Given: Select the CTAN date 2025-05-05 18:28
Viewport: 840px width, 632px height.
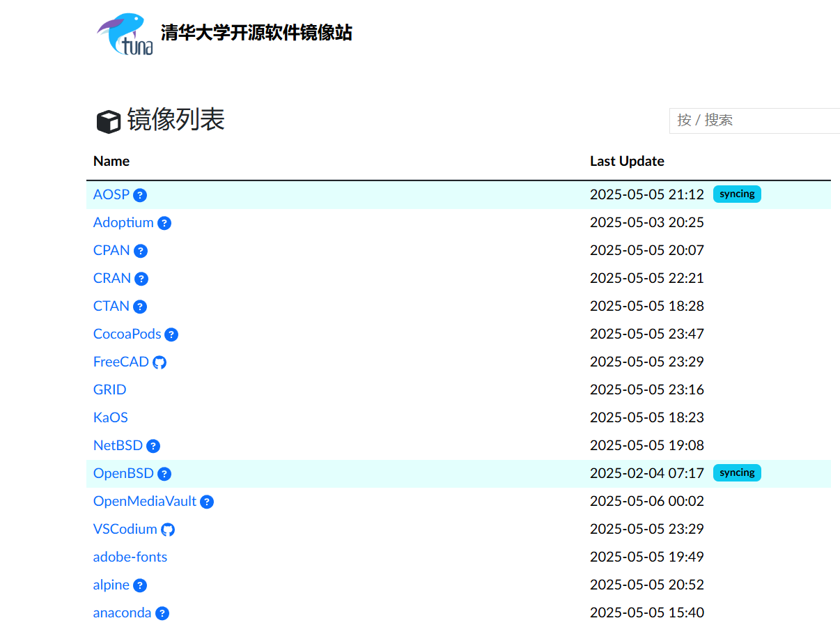Looking at the screenshot, I should (647, 306).
